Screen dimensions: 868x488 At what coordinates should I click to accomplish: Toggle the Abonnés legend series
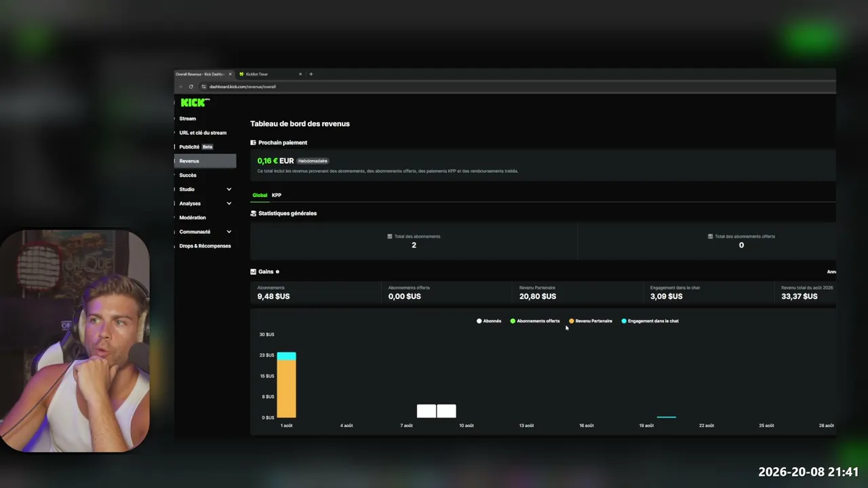[489, 321]
